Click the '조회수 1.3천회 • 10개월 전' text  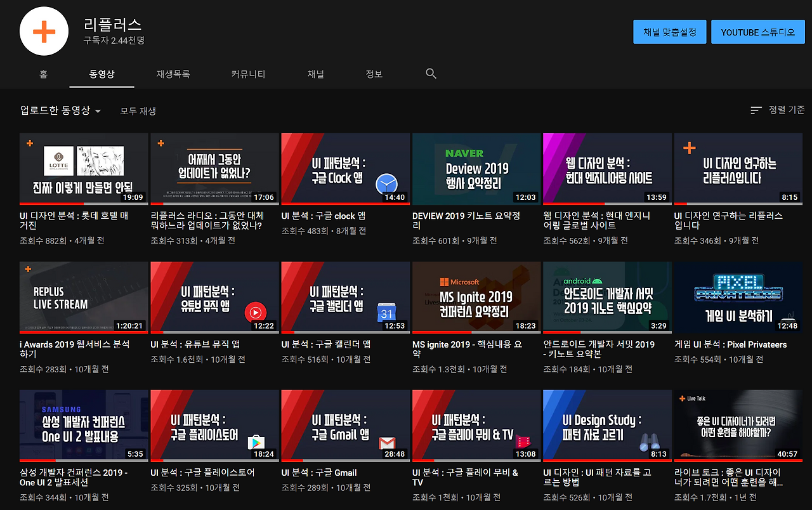[x=459, y=370]
